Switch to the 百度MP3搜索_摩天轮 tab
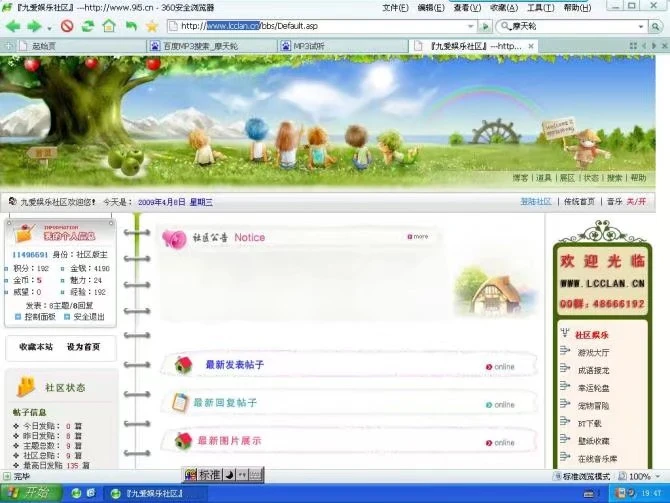Viewport: 670px width, 503px height. 206,46
